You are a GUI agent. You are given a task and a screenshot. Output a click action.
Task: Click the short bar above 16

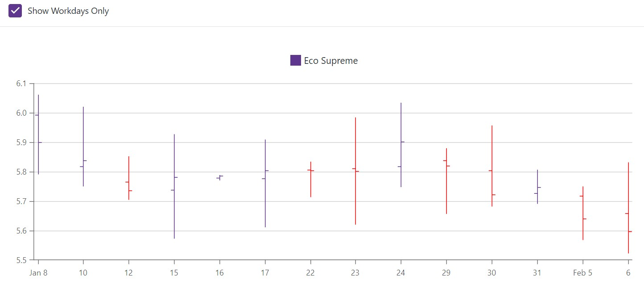point(219,177)
